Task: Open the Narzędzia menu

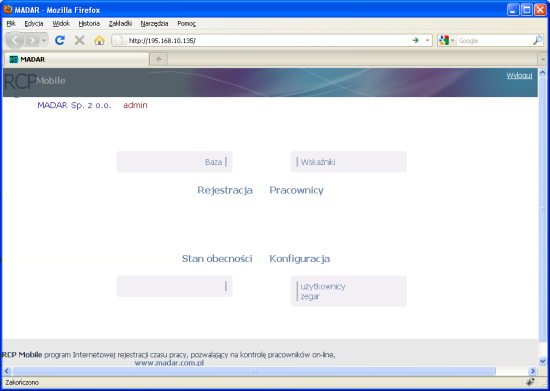Action: [154, 23]
